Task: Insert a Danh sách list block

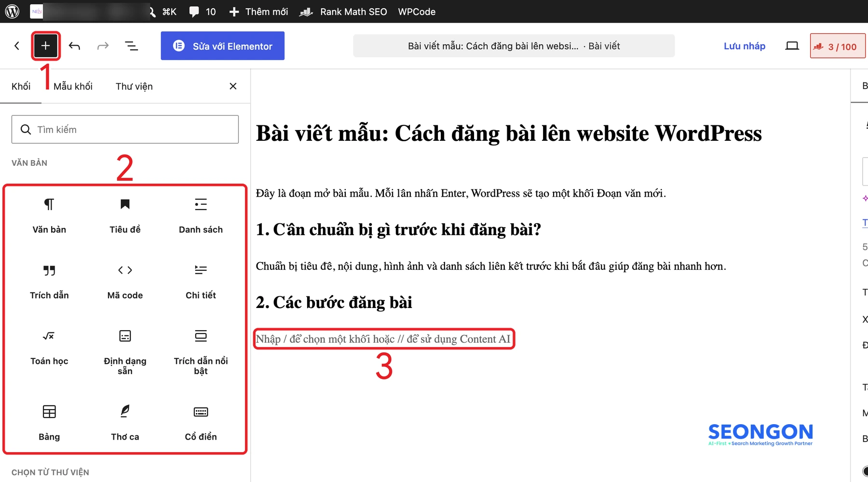Action: click(x=201, y=216)
